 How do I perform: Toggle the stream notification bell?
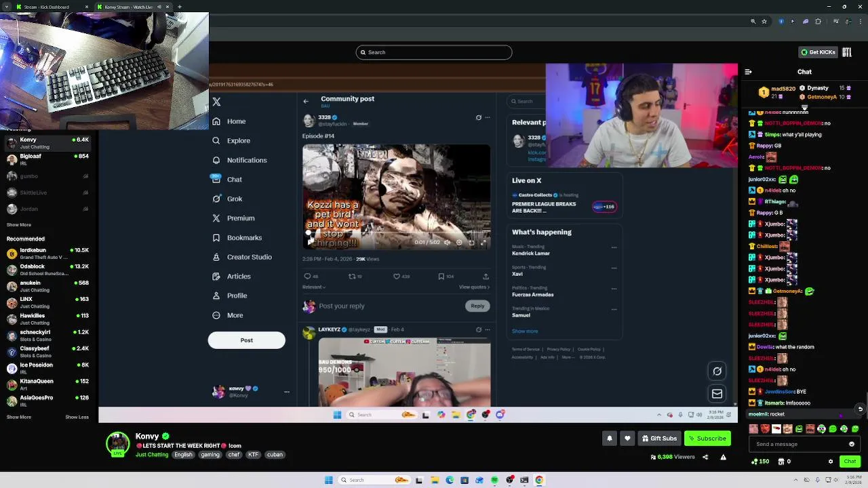[609, 439]
